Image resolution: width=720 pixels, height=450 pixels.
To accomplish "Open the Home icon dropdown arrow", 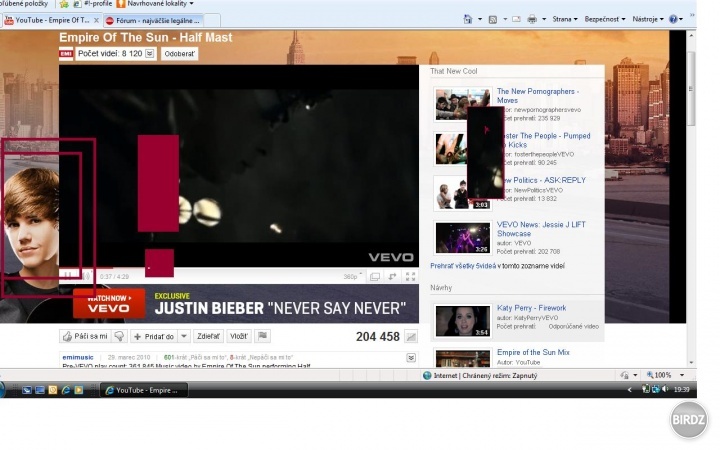I will [x=480, y=19].
